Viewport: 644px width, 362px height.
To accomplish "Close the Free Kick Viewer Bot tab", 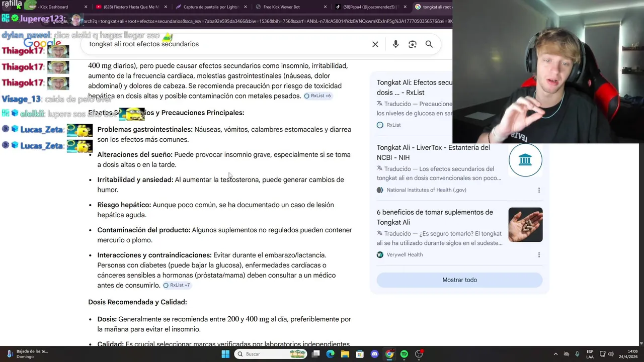I will coord(325,7).
